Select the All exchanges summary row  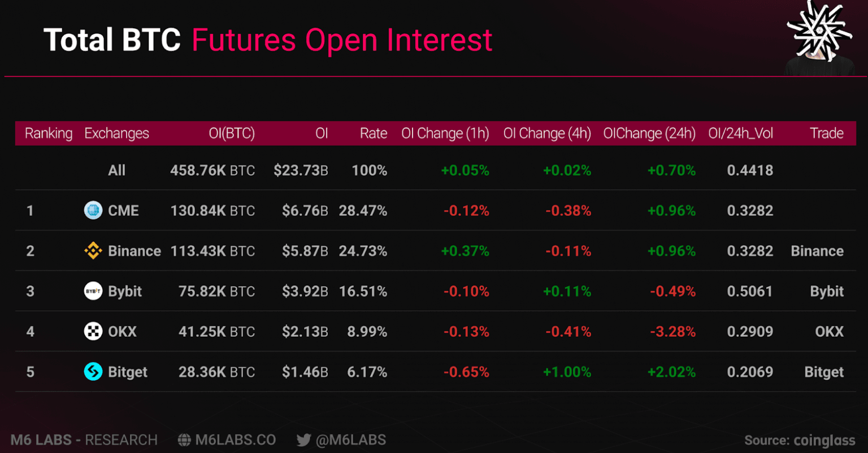[116, 170]
